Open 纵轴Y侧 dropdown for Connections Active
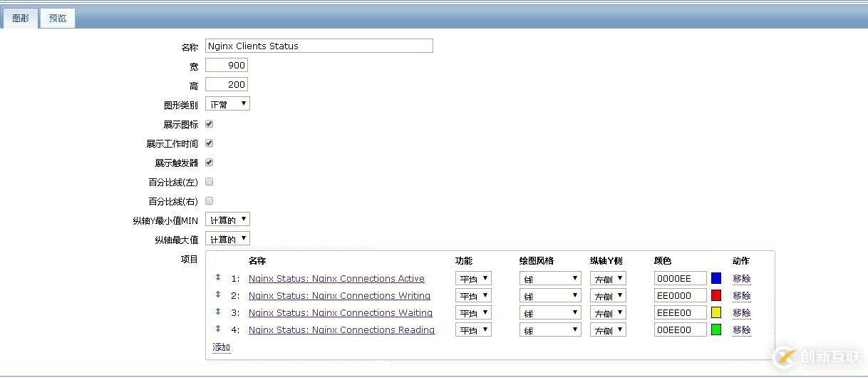868x378 pixels. 608,278
